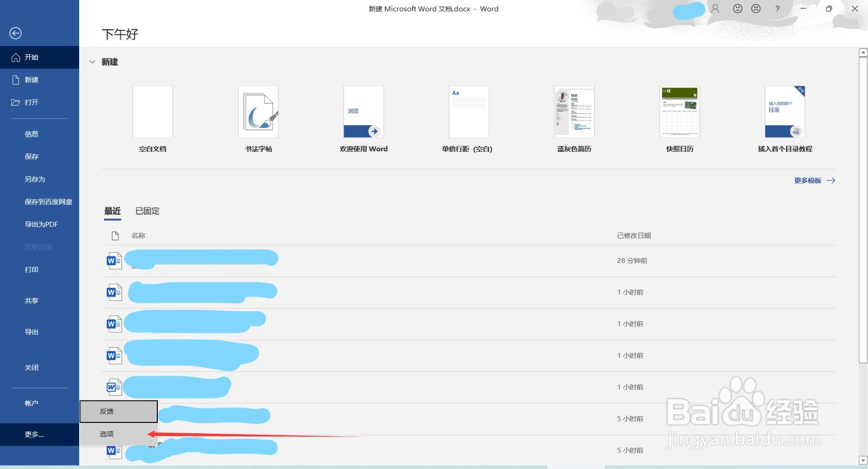Image resolution: width=868 pixels, height=469 pixels.
Task: Sort by the 名称 column header
Action: [x=138, y=236]
